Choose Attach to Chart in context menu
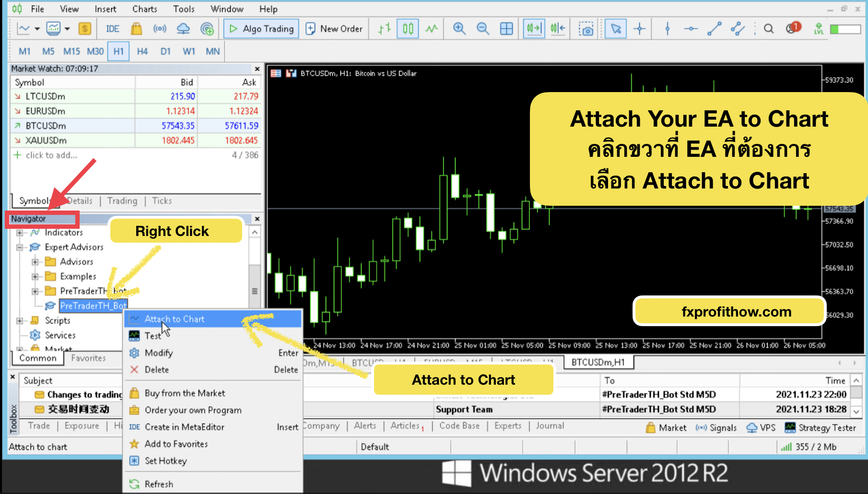The height and width of the screenshot is (494, 868). tap(213, 319)
